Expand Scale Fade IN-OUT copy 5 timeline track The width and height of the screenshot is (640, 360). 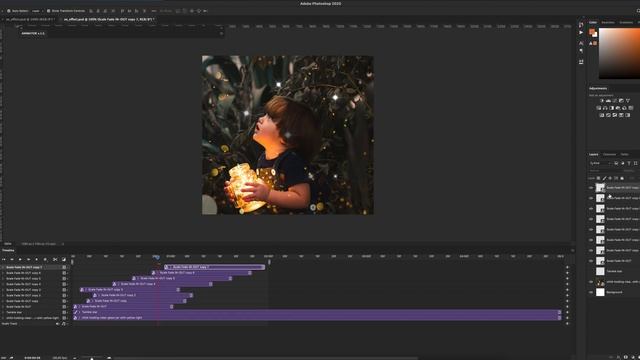tap(3, 278)
